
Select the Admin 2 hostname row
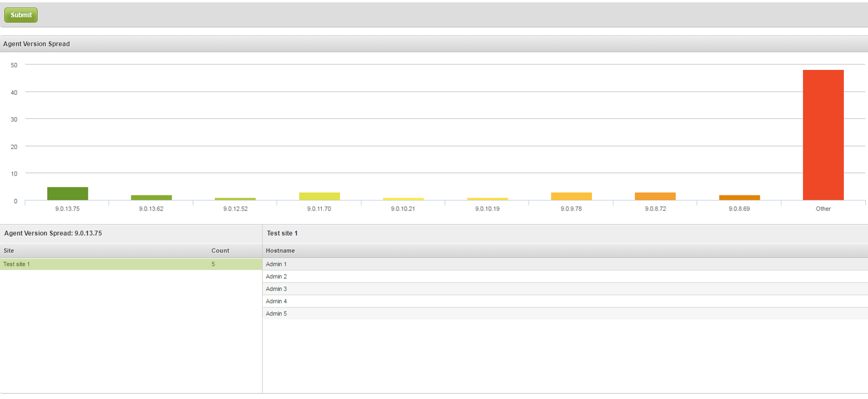click(x=565, y=277)
